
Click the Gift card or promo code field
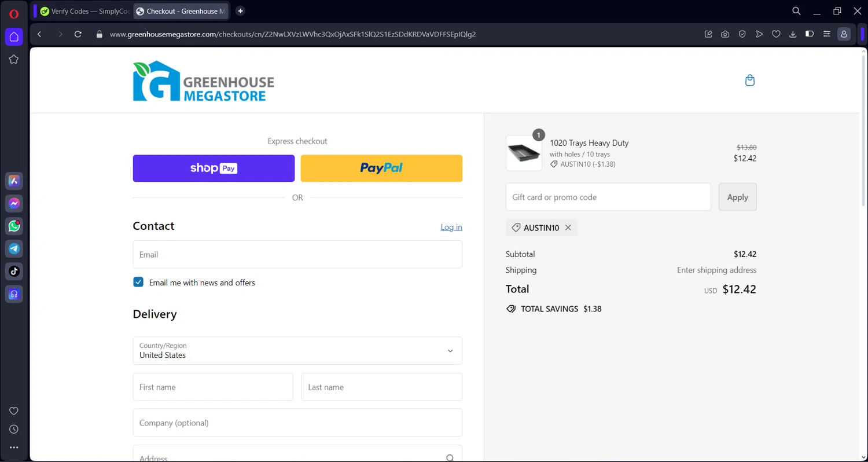click(608, 197)
